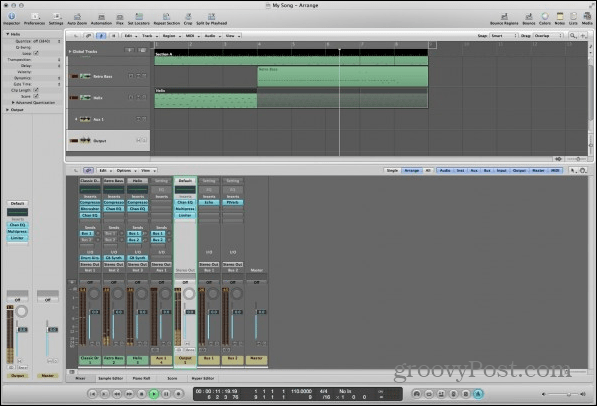Viewport: 597px width, 406px height.
Task: Expand Advanced Quantization in the Inspector
Action: pos(13,103)
